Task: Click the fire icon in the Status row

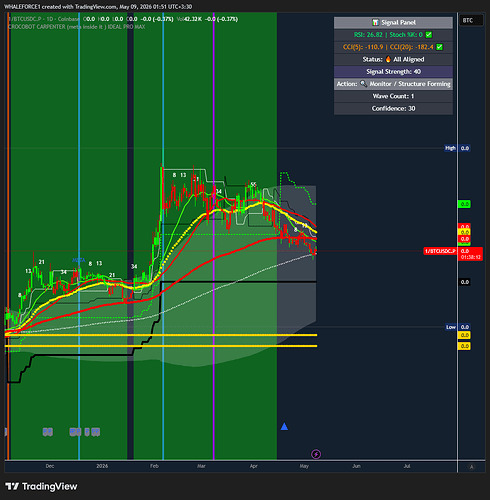Action: (x=388, y=59)
